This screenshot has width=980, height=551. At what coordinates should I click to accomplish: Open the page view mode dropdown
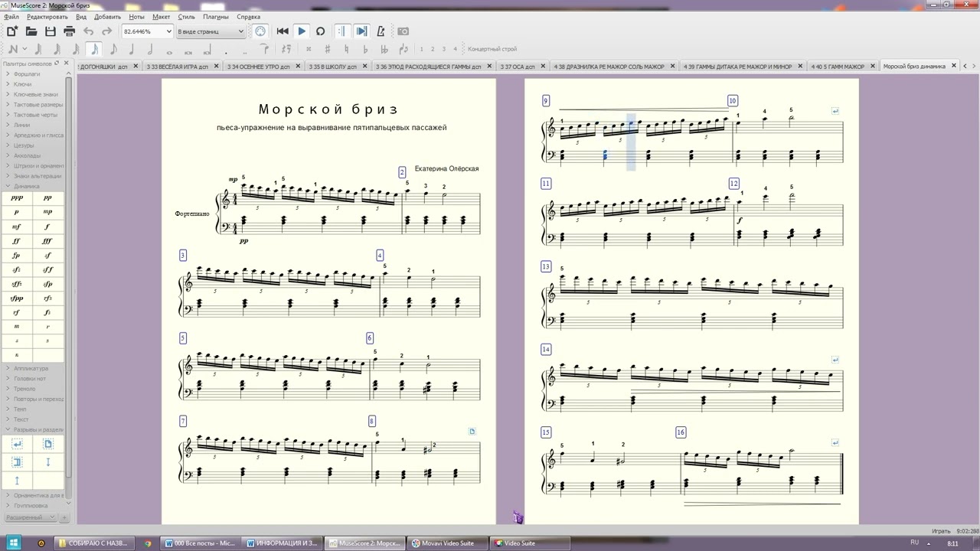[211, 31]
